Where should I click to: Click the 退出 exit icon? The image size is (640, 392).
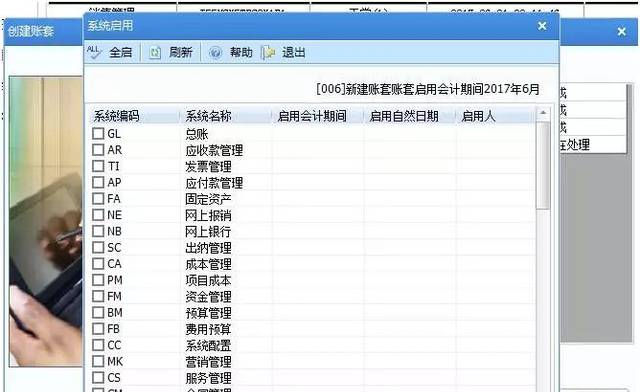pyautogui.click(x=268, y=52)
